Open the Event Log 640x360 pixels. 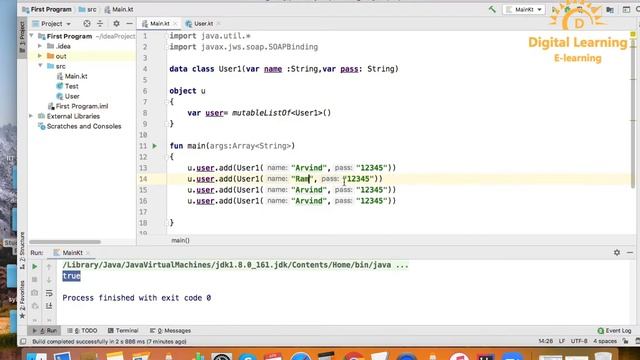[614, 331]
